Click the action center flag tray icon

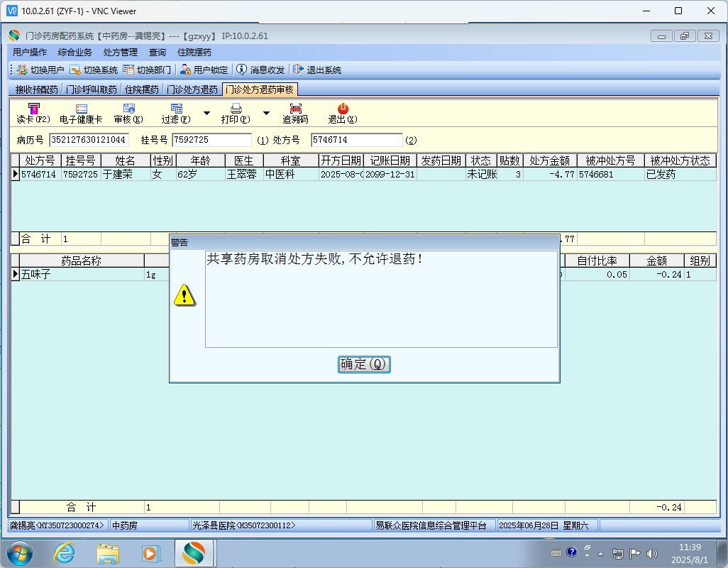[x=634, y=553]
